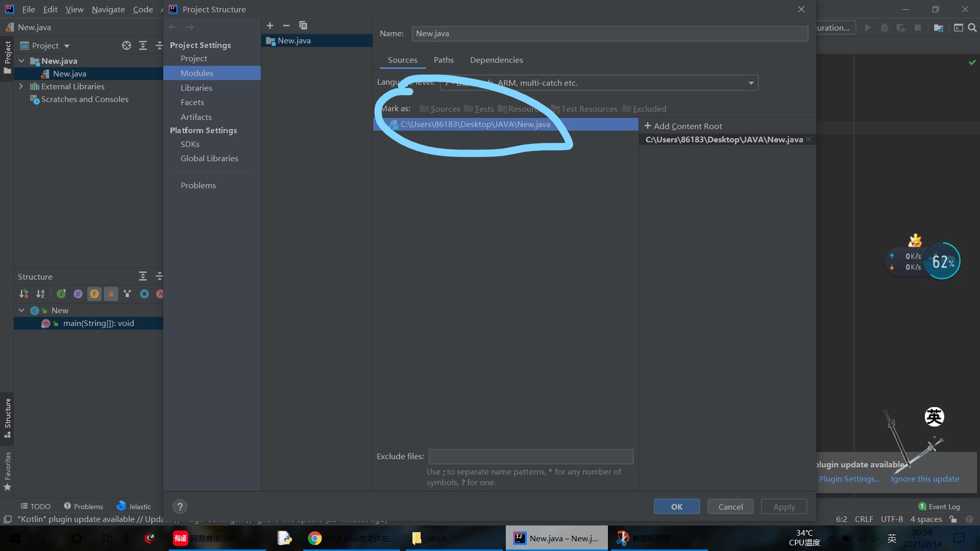Open the Code menu
This screenshot has width=980, height=551.
(x=143, y=9)
